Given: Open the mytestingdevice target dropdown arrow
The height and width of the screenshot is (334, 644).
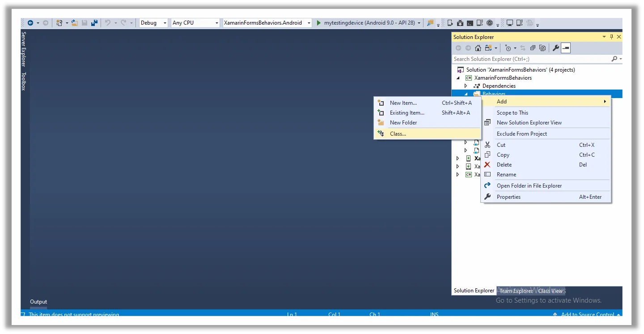Looking at the screenshot, I should [x=419, y=23].
